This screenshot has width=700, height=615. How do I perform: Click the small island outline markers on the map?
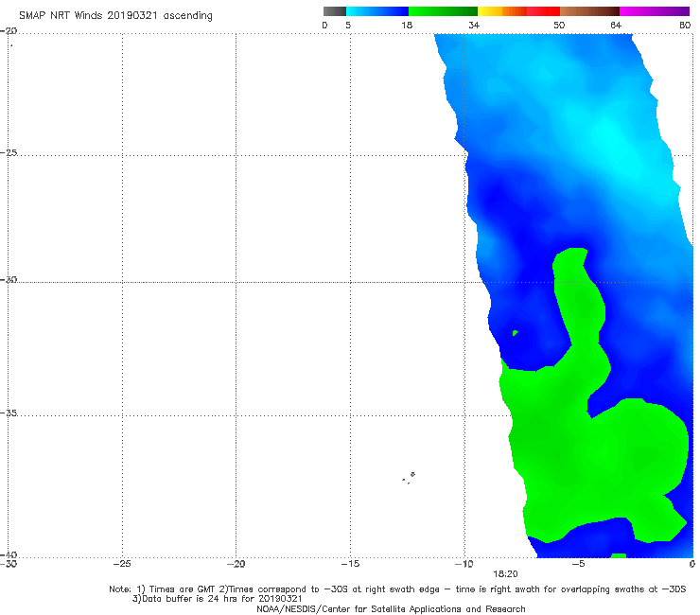click(409, 478)
